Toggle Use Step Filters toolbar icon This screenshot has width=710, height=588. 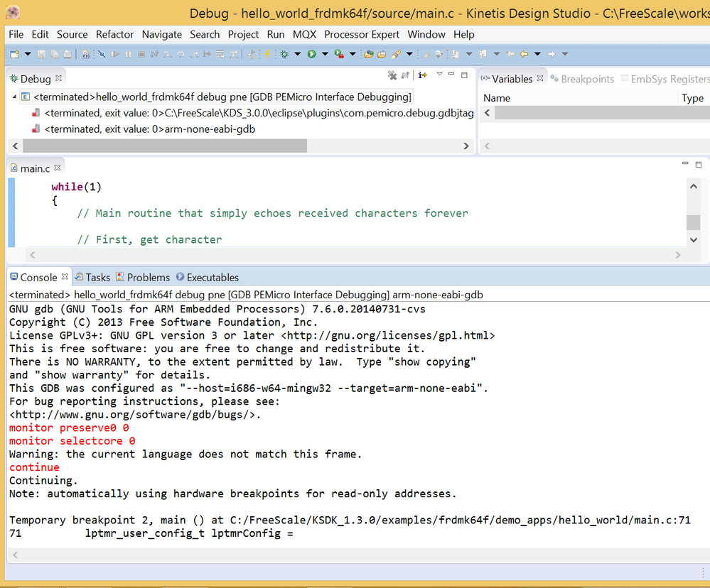233,54
